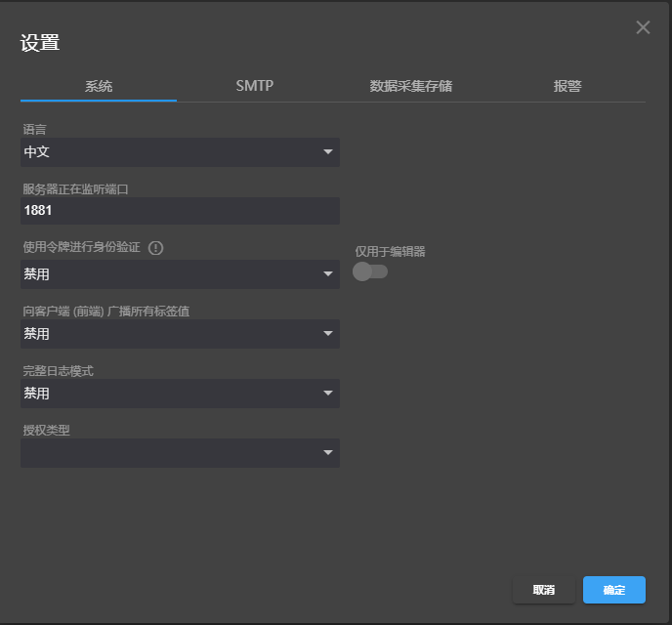Open the 完整日志模式 dropdown
The image size is (672, 625).
point(180,394)
